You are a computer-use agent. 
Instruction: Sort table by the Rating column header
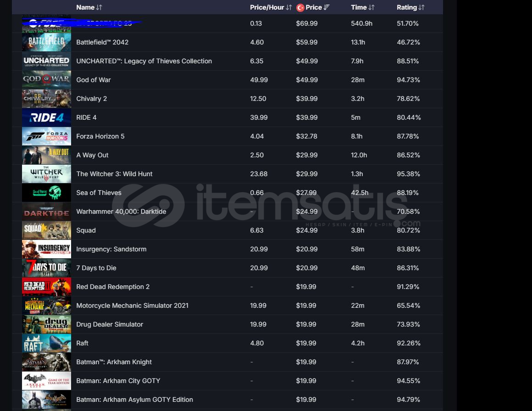click(407, 7)
